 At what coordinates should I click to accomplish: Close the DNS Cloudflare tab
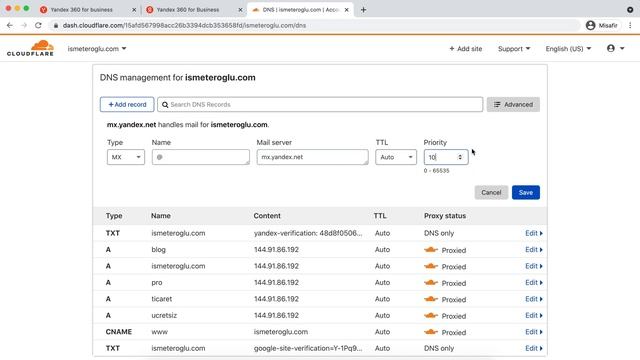pyautogui.click(x=347, y=9)
